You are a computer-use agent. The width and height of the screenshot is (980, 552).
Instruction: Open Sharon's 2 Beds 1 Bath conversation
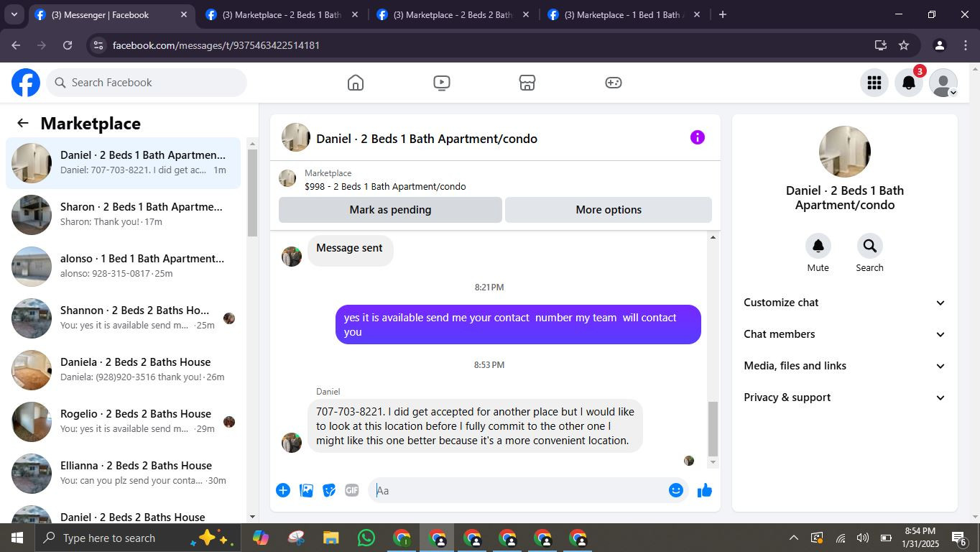(x=124, y=215)
